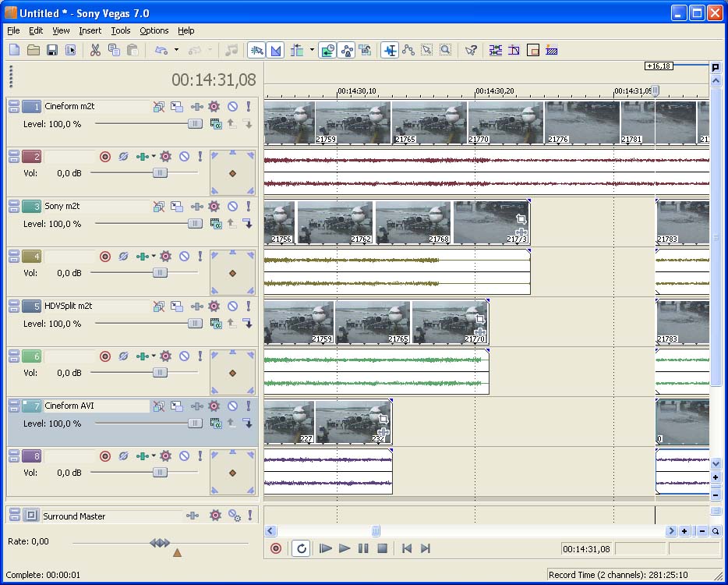Open the Tools menu
Viewport: 728px width, 585px height.
click(x=121, y=30)
